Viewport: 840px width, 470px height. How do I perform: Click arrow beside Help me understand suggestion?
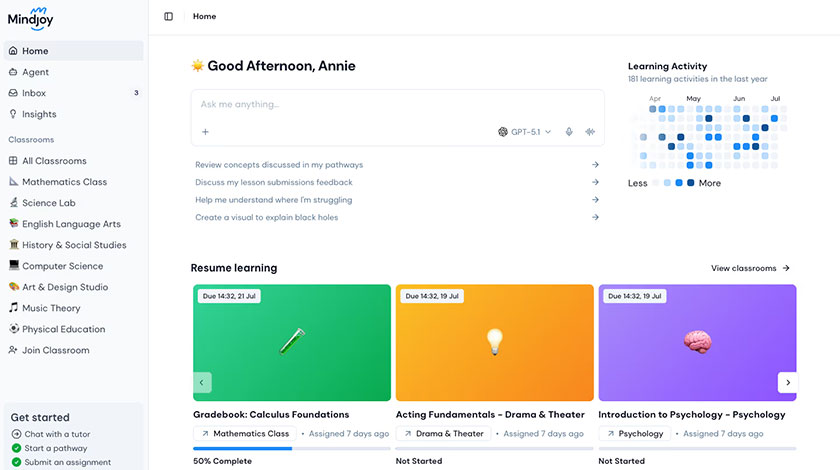595,199
